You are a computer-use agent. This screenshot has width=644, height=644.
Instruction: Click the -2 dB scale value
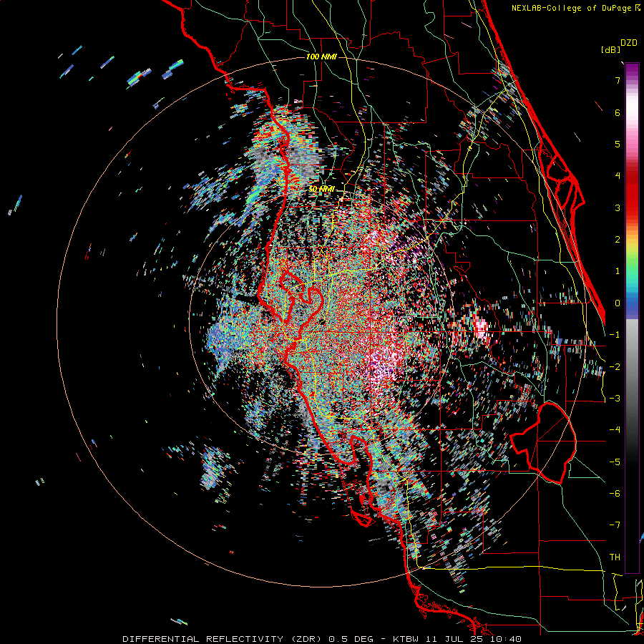(x=615, y=367)
